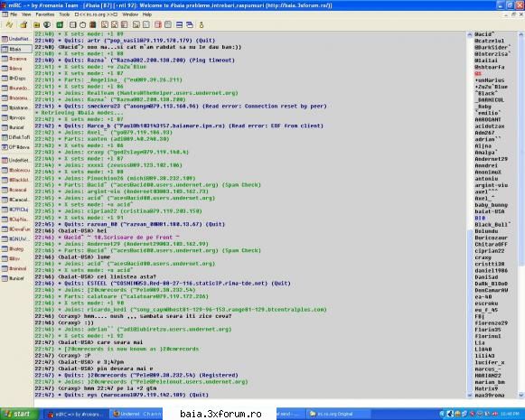Select nick ciprian22 in the nick list
The width and height of the screenshot is (525, 420).
click(x=490, y=251)
